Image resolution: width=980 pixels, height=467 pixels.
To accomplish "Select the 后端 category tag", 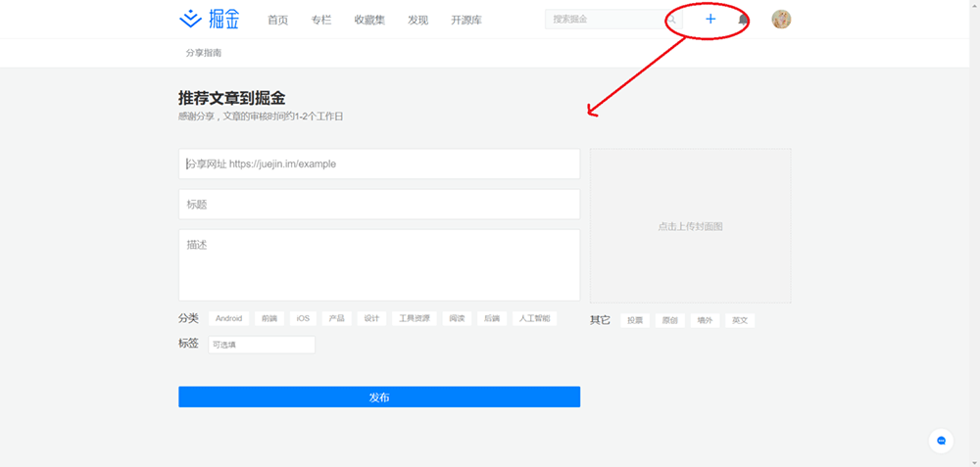I will pyautogui.click(x=492, y=318).
